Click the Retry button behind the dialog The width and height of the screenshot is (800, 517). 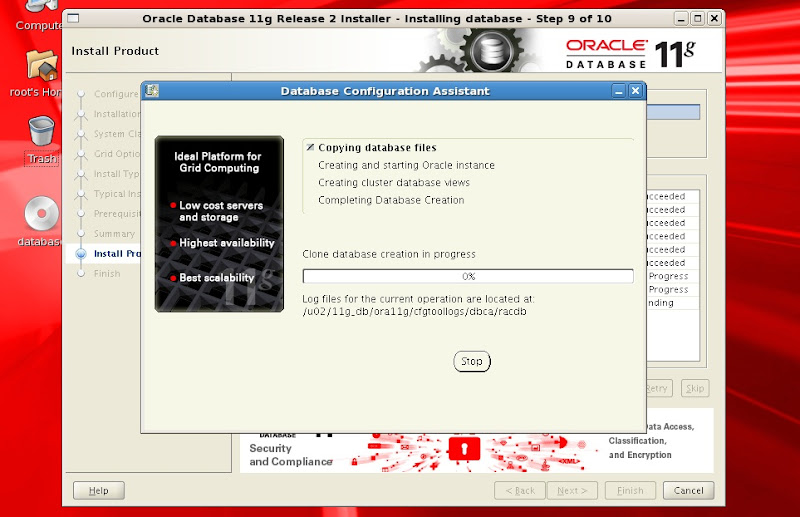[659, 388]
